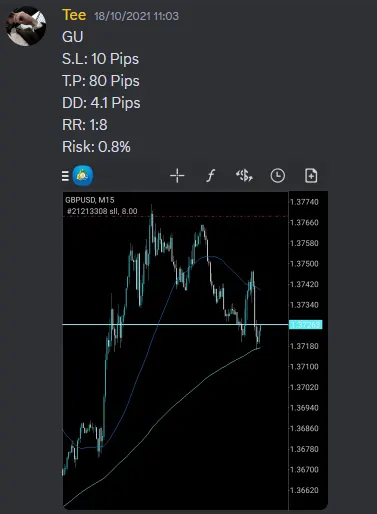This screenshot has width=377, height=514.
Task: Activate the crosshair tool icon
Action: [x=177, y=176]
